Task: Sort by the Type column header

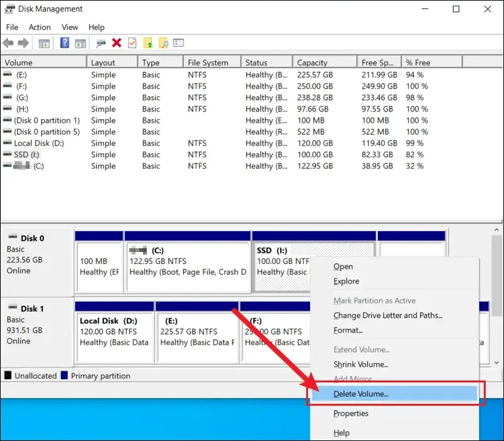Action: tap(161, 62)
